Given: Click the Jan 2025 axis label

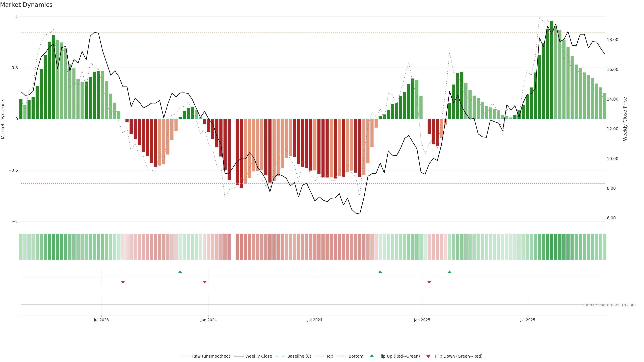Looking at the screenshot, I should click(x=422, y=320).
